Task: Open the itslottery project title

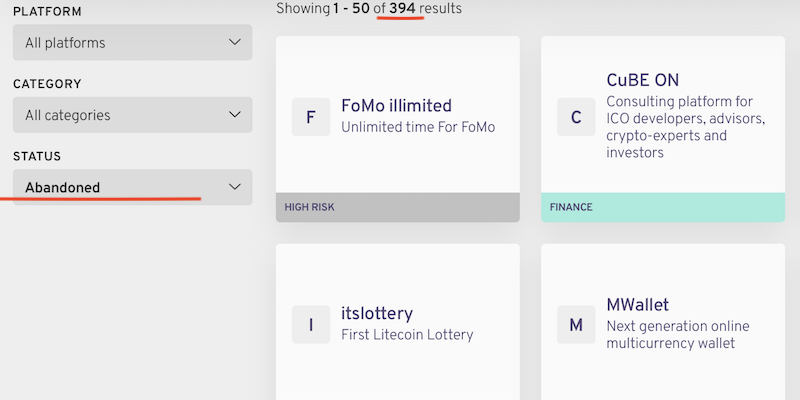Action: point(377,314)
